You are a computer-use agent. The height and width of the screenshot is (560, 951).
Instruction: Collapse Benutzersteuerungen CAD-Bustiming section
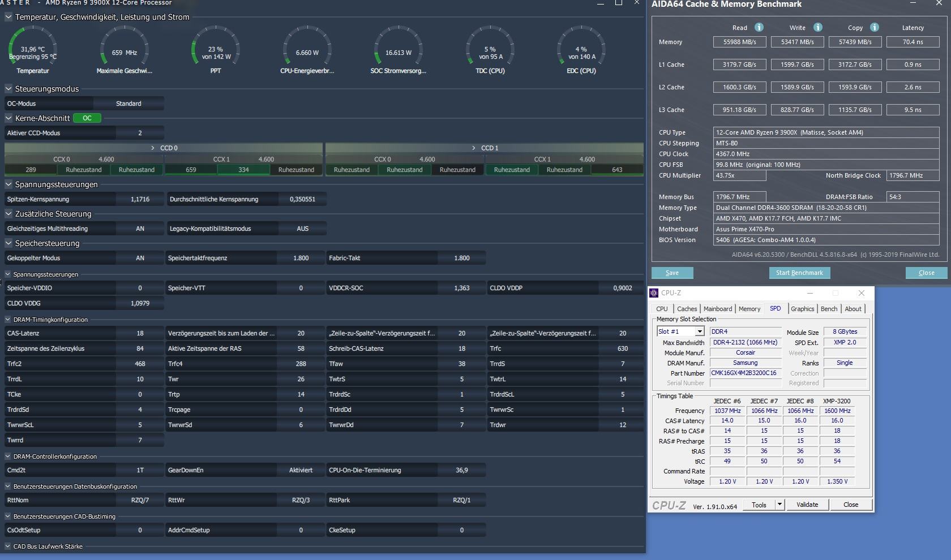[8, 516]
